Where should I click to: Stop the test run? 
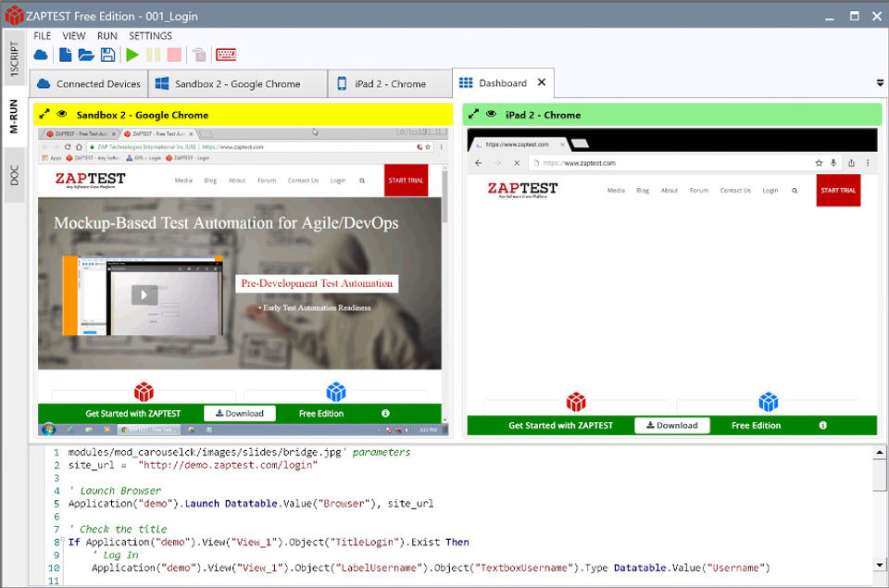coord(175,55)
